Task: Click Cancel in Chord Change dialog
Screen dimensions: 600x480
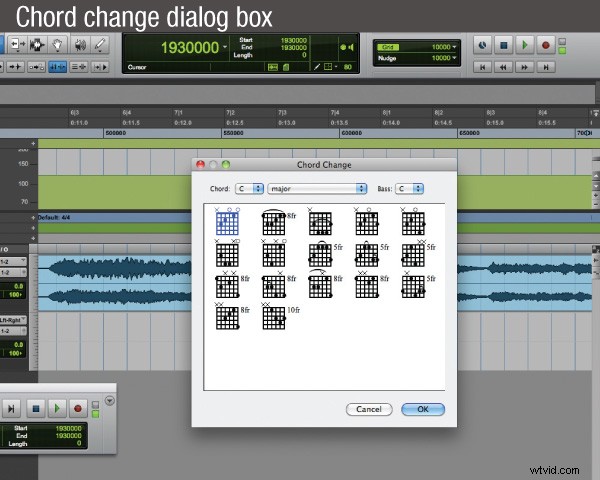Action: coord(369,409)
